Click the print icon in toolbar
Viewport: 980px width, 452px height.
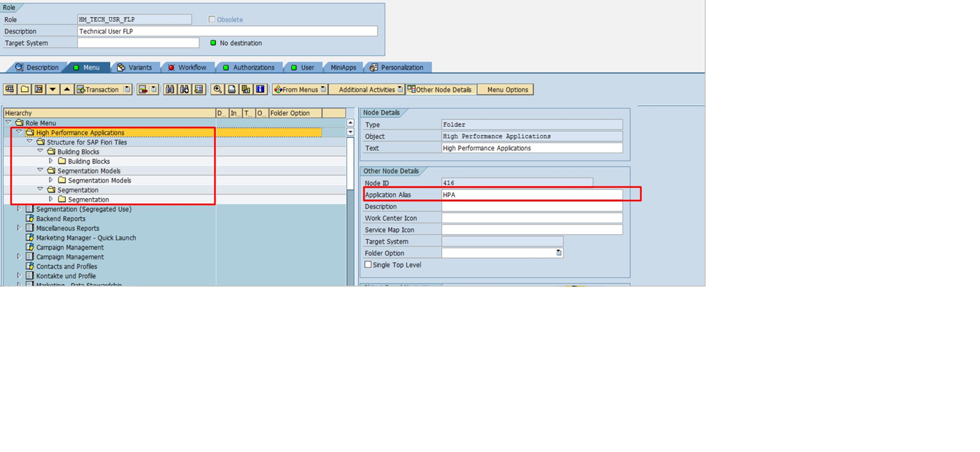(232, 90)
